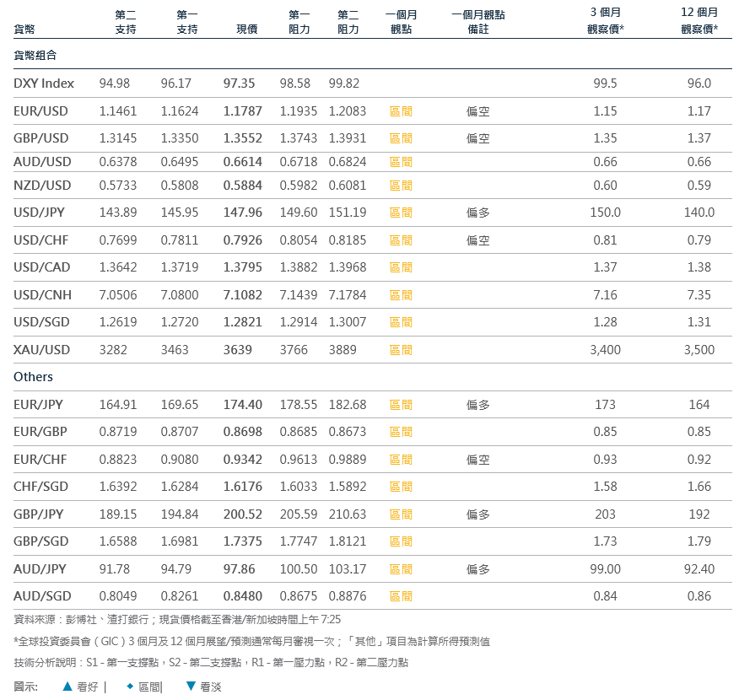The image size is (739, 700).
Task: Click the 區間 marker in XAU/USD row
Action: point(401,350)
